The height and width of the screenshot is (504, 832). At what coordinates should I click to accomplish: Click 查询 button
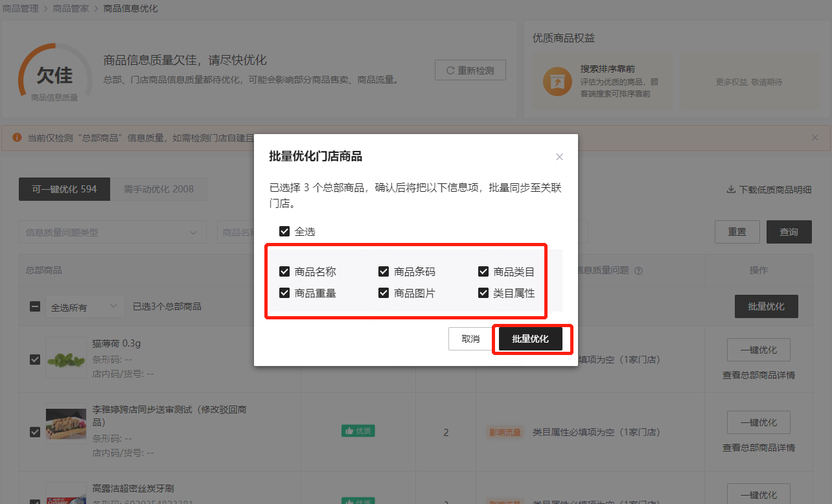[x=789, y=232]
